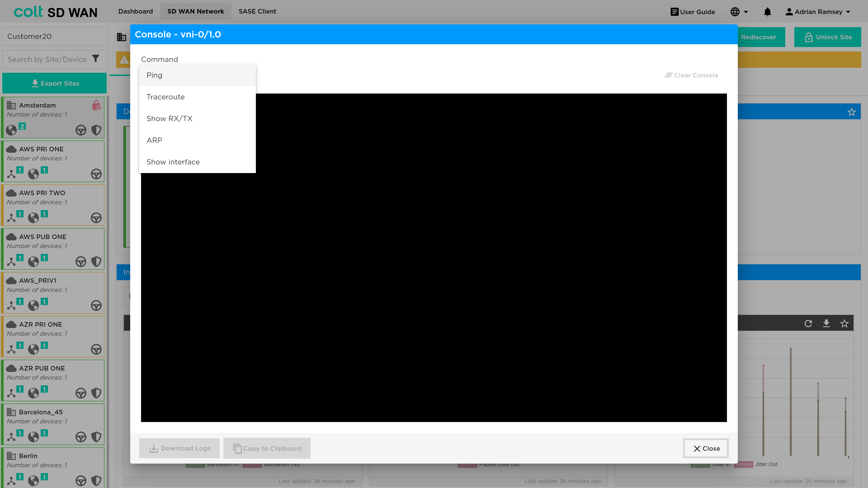Click AZR PRI ONE topology icon
Screen dimensions: 868x488
tap(12, 349)
